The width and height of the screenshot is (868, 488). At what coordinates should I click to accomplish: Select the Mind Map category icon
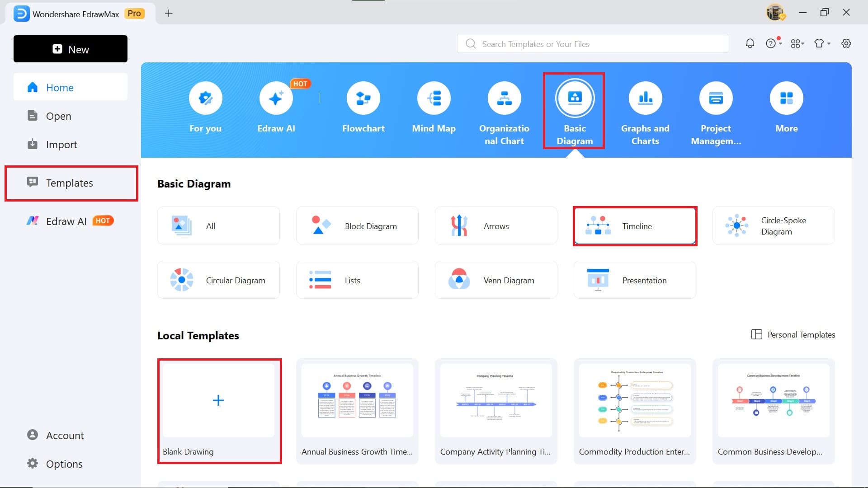tap(434, 98)
